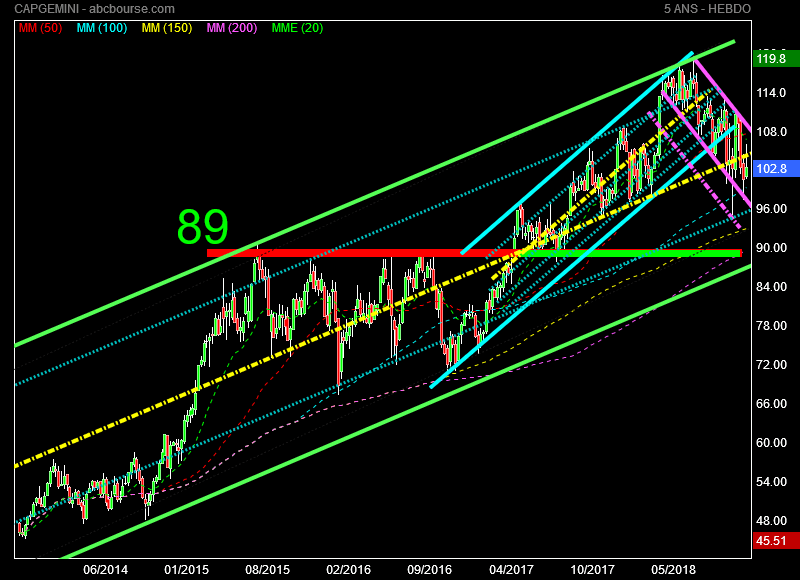Click the 66.00 price axis label

point(771,404)
